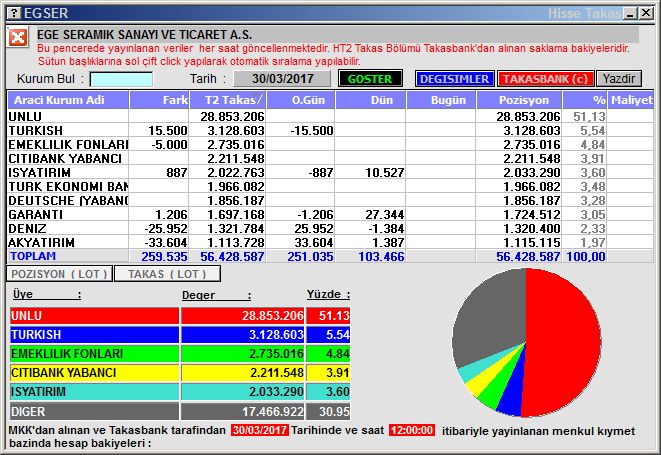Click the Kurum Bul search field
Image resolution: width=661 pixels, height=455 pixels.
(x=121, y=79)
